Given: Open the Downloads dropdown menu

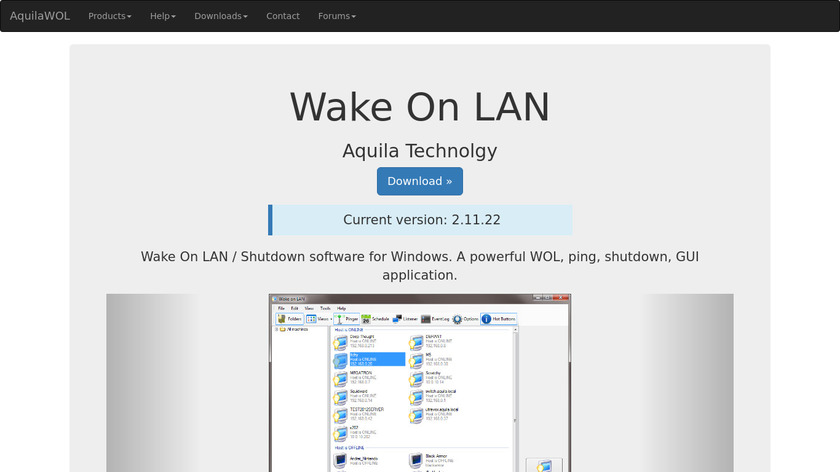Looking at the screenshot, I should click(221, 16).
